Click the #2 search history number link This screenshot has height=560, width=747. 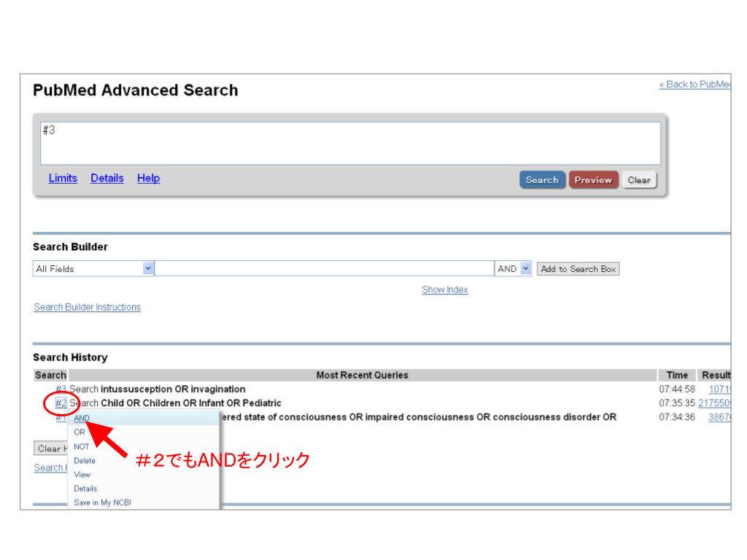tap(61, 403)
